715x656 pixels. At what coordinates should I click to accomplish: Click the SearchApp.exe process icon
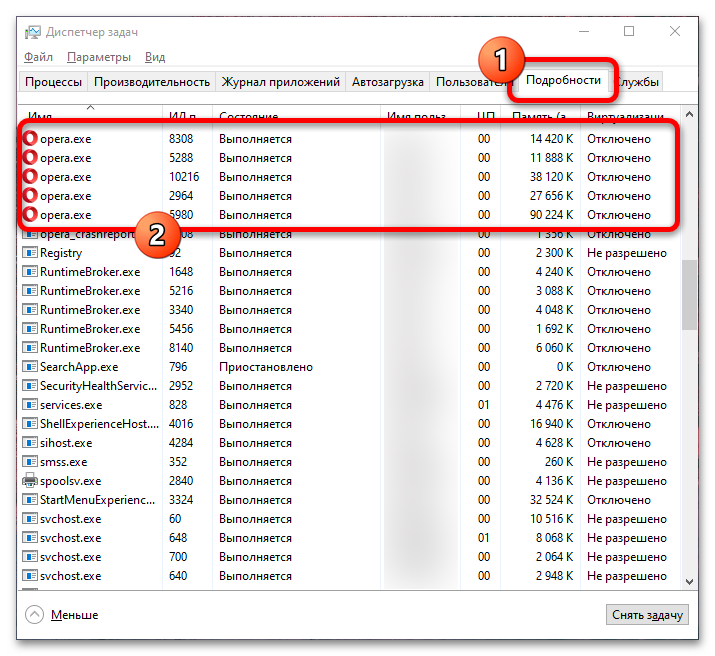click(30, 367)
